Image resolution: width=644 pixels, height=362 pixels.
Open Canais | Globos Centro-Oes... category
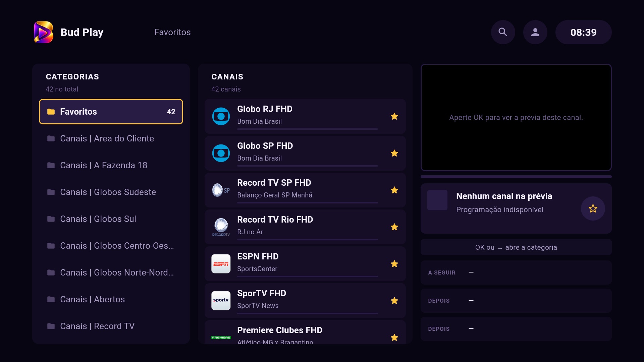(x=111, y=246)
